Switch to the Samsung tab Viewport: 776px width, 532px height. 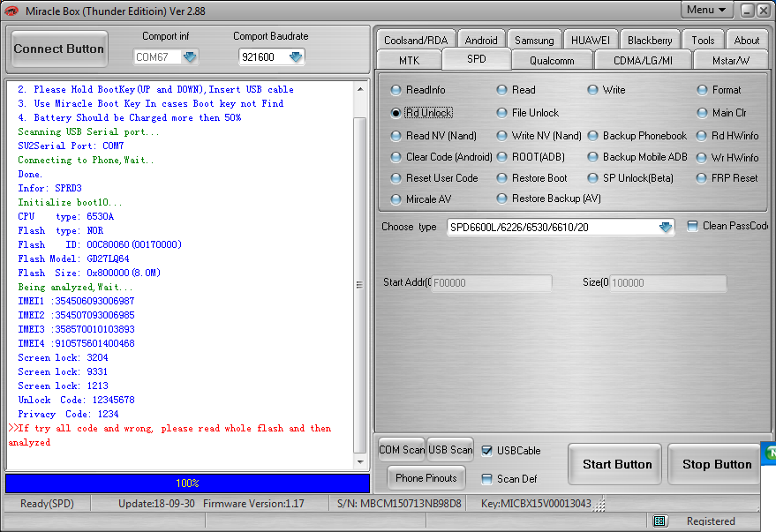[534, 40]
